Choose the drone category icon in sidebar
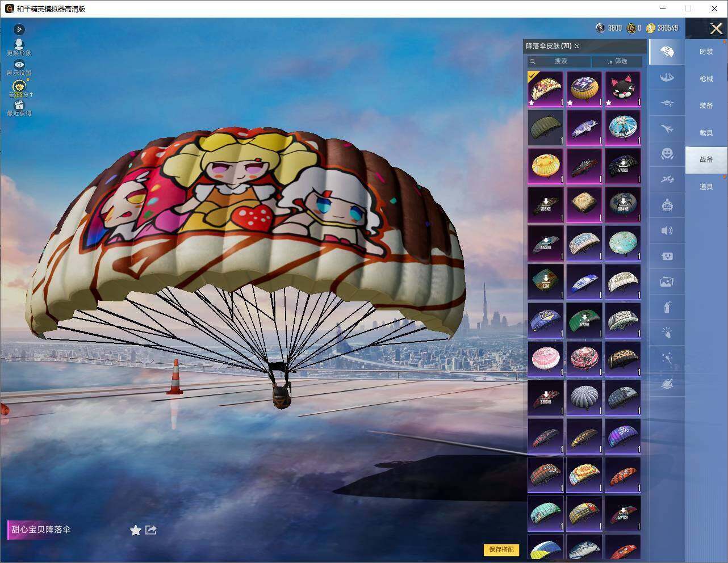The width and height of the screenshot is (728, 563). click(x=667, y=103)
